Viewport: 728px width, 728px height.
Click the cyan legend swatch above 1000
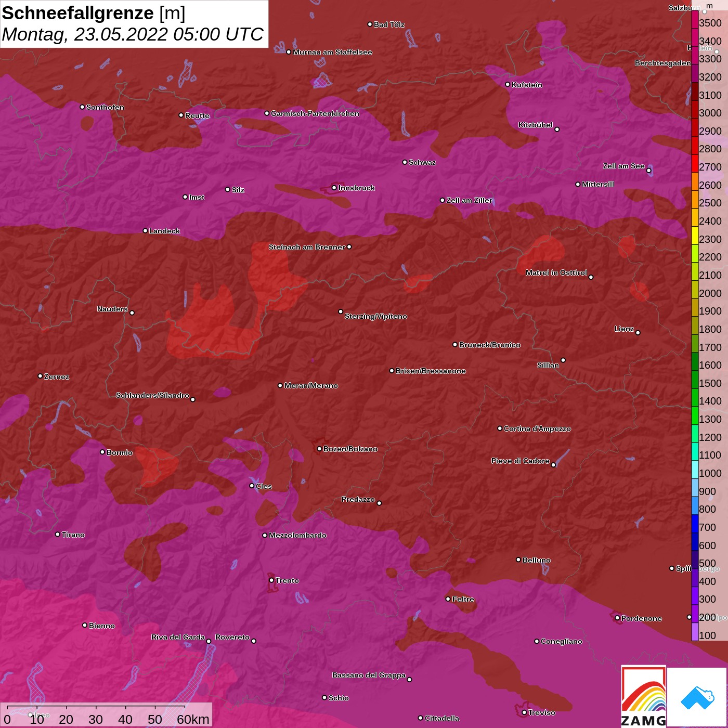coord(695,469)
